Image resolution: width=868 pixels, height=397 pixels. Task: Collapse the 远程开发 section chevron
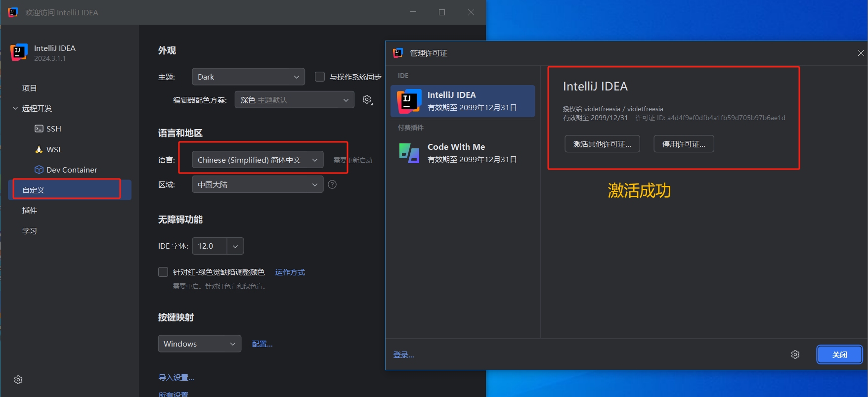[15, 108]
